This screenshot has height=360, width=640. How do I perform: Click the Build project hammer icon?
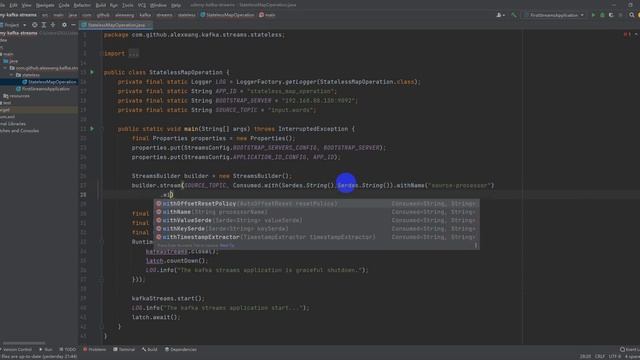click(x=514, y=15)
